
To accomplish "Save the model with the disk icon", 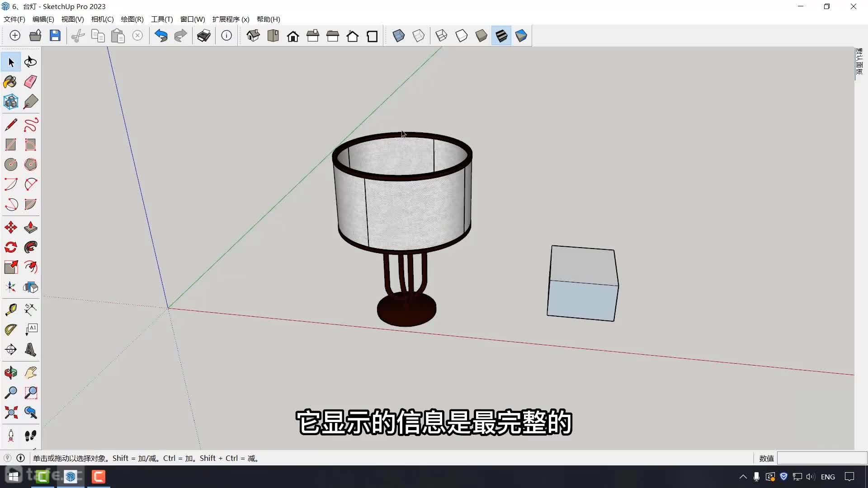I will (x=55, y=36).
